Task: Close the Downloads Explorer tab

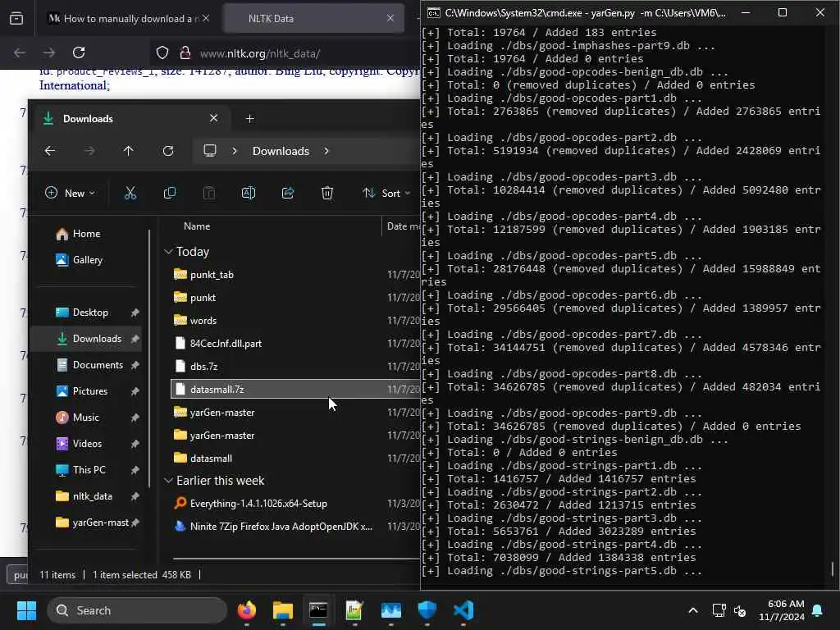Action: coord(214,118)
